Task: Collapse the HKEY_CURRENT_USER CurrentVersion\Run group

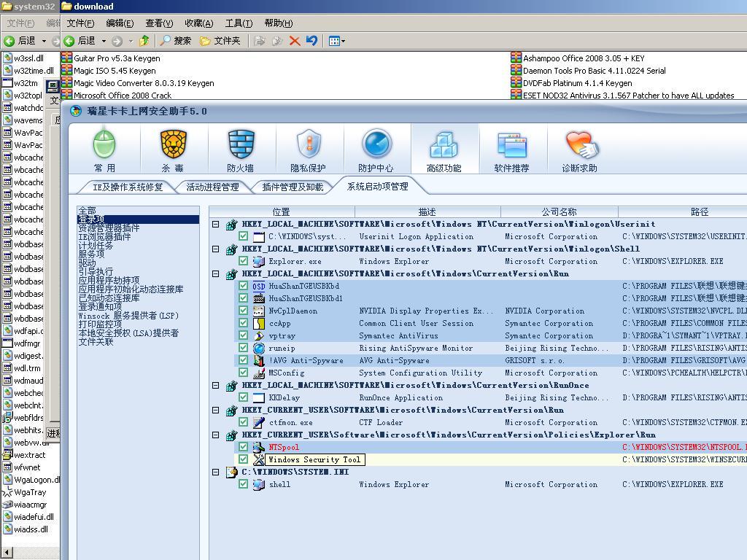Action: [216, 410]
